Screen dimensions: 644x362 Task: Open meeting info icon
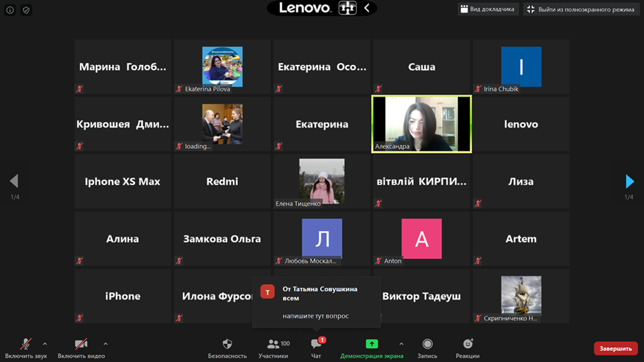click(10, 10)
